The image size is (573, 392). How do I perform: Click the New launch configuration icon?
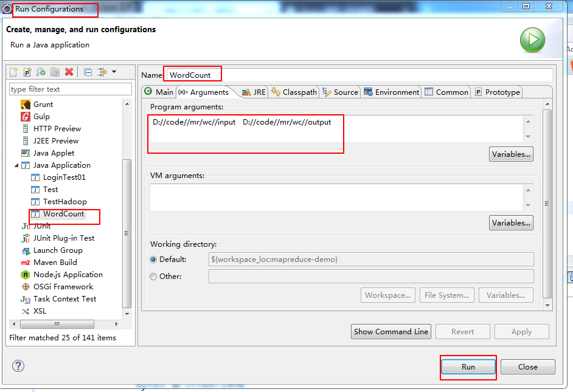(x=13, y=72)
